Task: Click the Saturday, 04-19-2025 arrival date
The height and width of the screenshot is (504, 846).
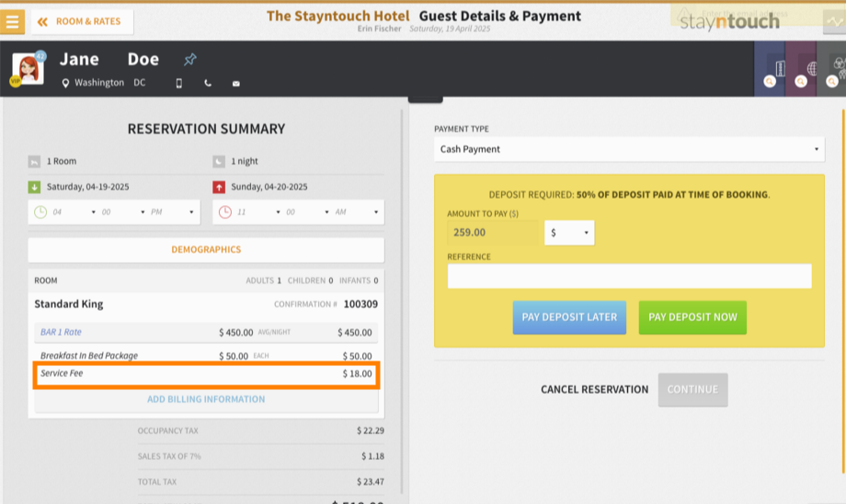Action: click(x=87, y=188)
